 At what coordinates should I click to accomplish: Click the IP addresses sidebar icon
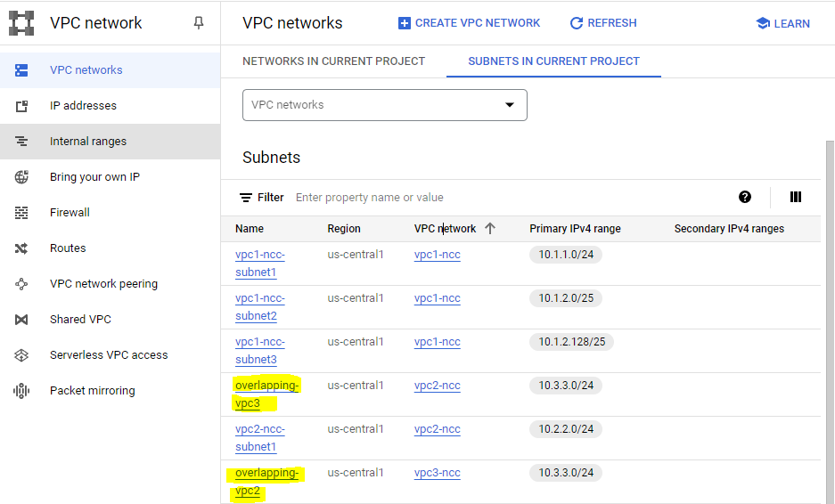pos(21,106)
